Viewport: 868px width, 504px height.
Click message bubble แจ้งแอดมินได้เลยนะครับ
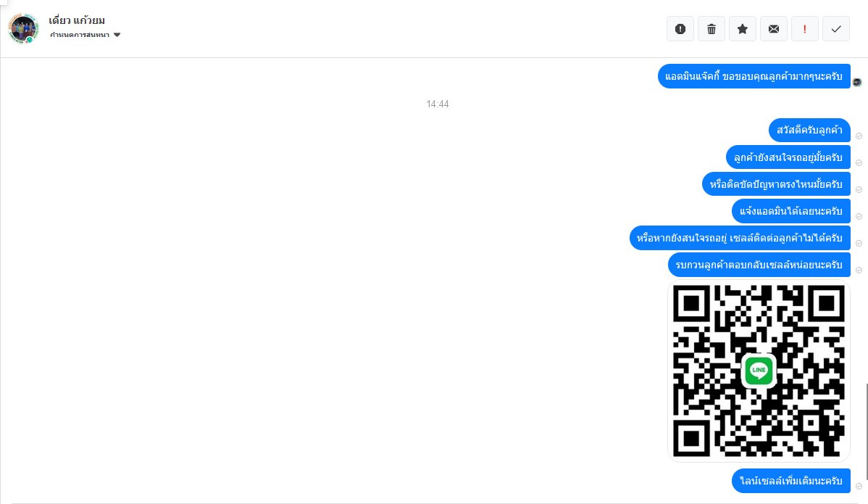pyautogui.click(x=791, y=211)
